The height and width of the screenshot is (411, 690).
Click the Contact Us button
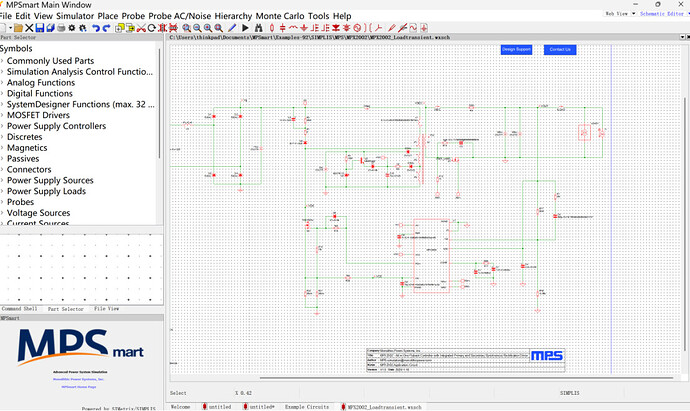click(x=559, y=49)
